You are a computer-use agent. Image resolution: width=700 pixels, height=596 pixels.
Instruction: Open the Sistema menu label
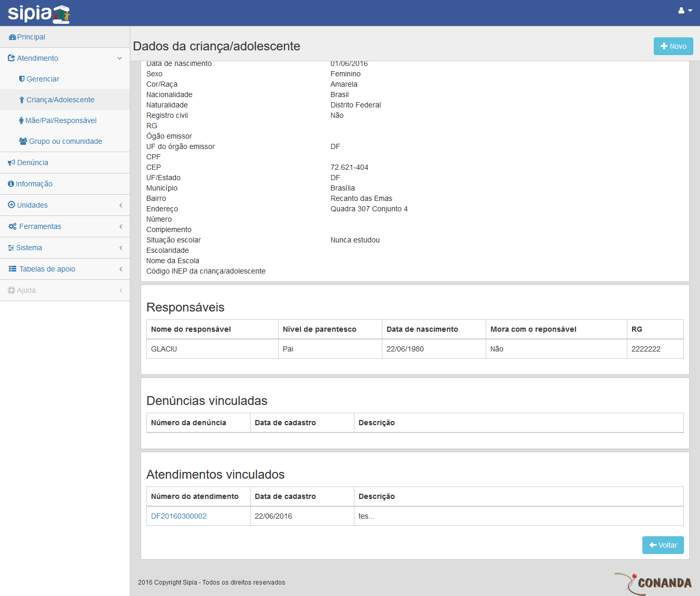point(29,248)
